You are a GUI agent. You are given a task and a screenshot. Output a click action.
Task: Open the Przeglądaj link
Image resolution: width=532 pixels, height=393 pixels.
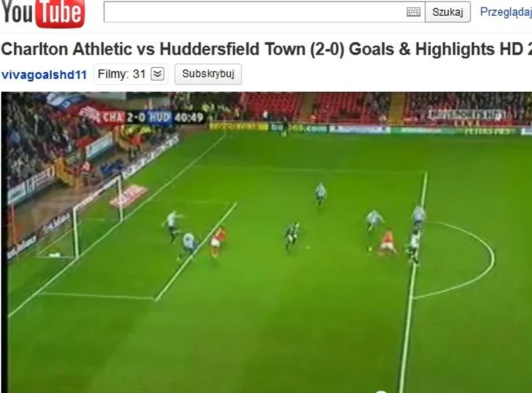506,12
